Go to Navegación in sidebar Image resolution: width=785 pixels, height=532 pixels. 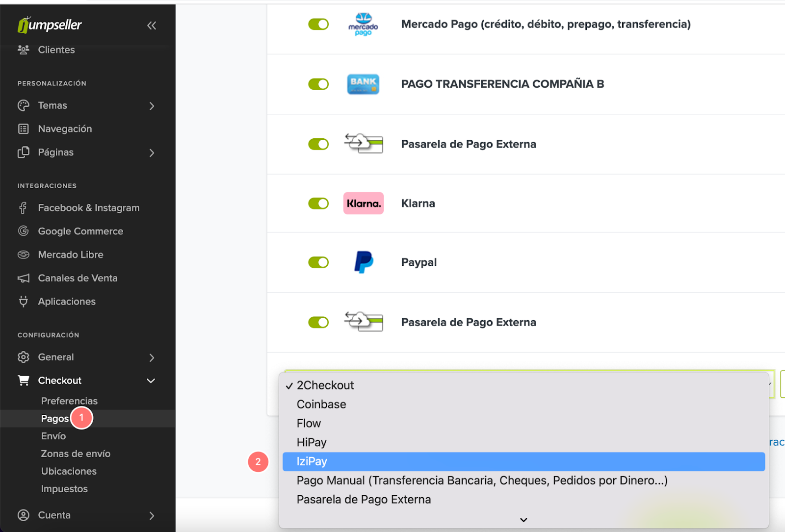pos(65,129)
